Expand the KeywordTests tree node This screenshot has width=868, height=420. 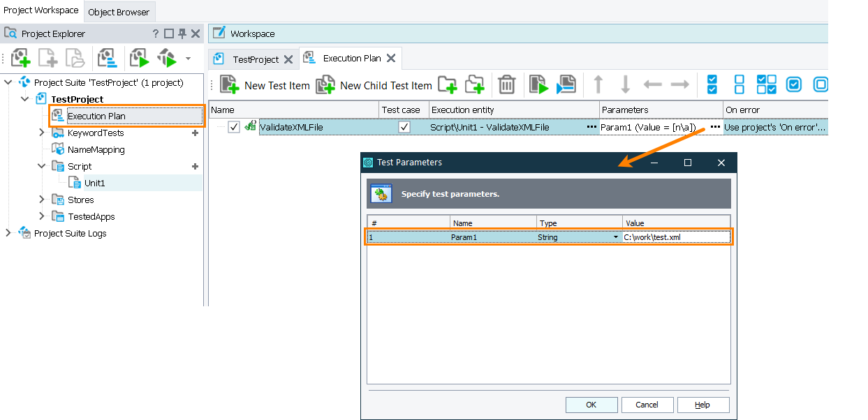point(41,133)
